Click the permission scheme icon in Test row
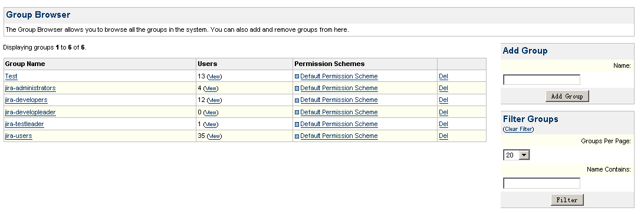The image size is (644, 214). (297, 77)
